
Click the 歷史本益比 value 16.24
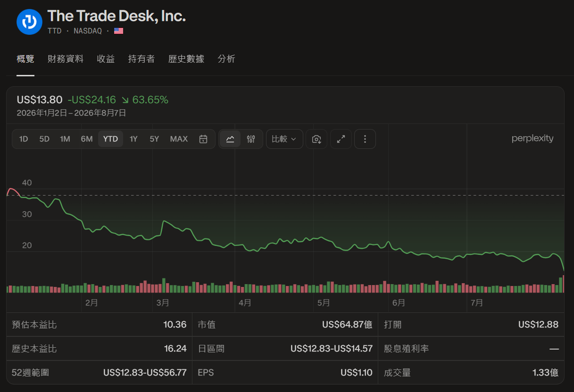tap(175, 349)
